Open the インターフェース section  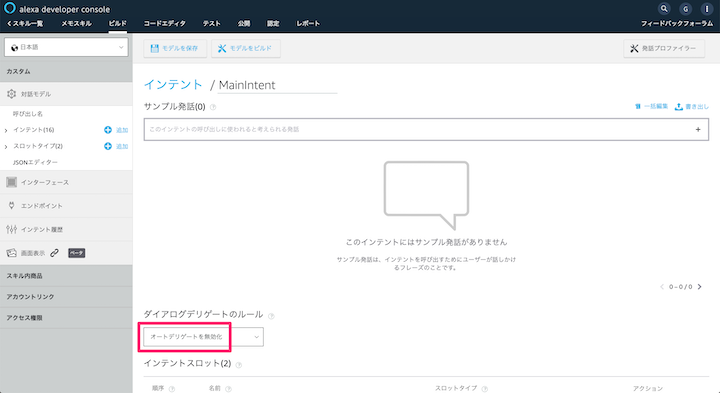pyautogui.click(x=66, y=182)
